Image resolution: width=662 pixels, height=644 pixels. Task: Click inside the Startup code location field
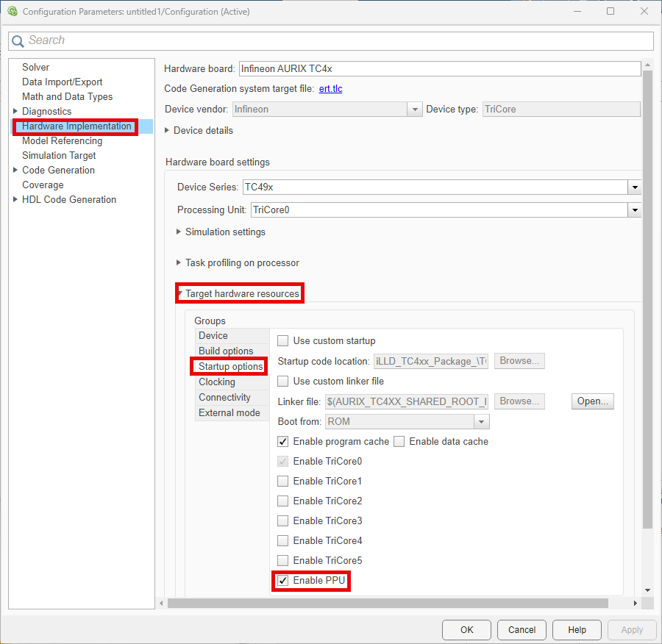[430, 361]
